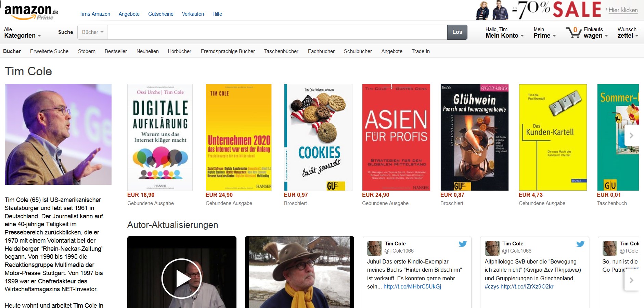
Task: Click Twitter bird icon on Altphilologe tweet
Action: [x=580, y=244]
